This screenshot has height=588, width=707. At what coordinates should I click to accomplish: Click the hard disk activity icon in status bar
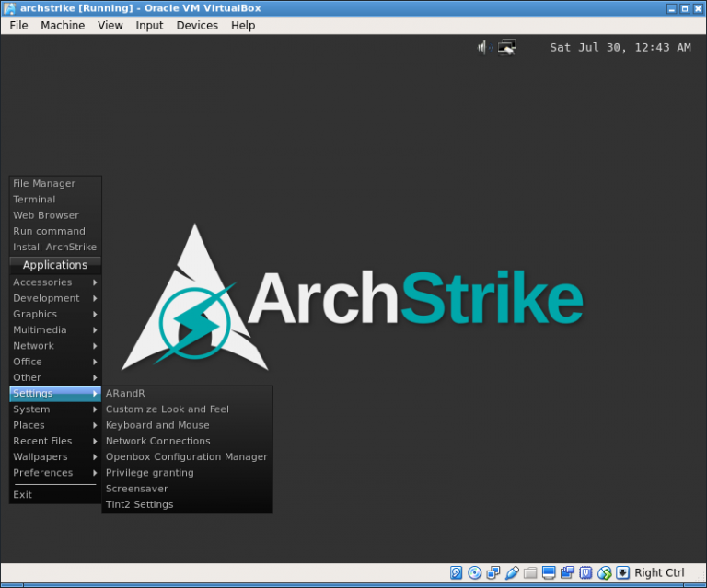coord(456,572)
